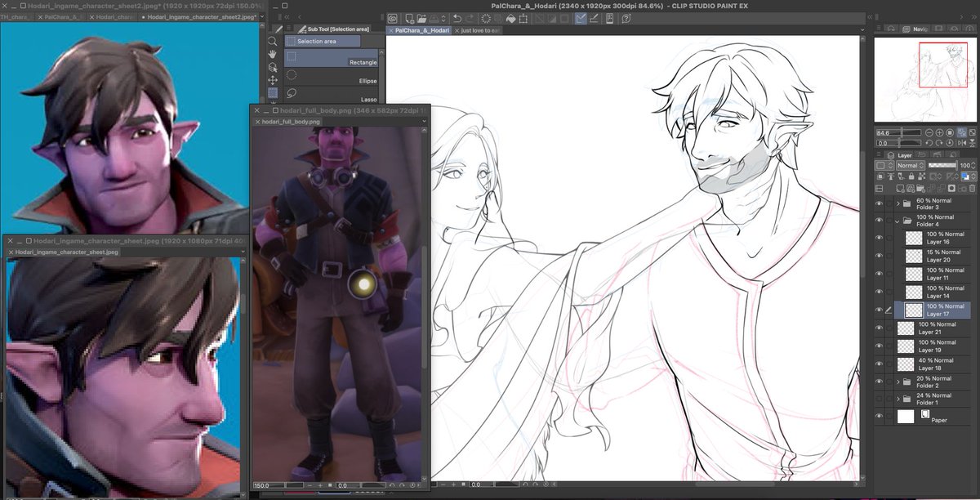Click the layer opacity 100 stepper
980x500 pixels.
point(973,165)
